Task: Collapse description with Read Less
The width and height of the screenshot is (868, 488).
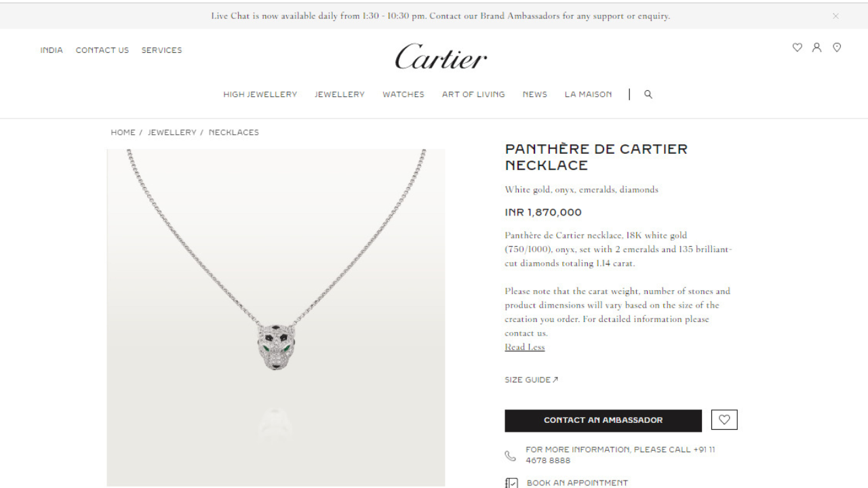Action: click(x=524, y=347)
